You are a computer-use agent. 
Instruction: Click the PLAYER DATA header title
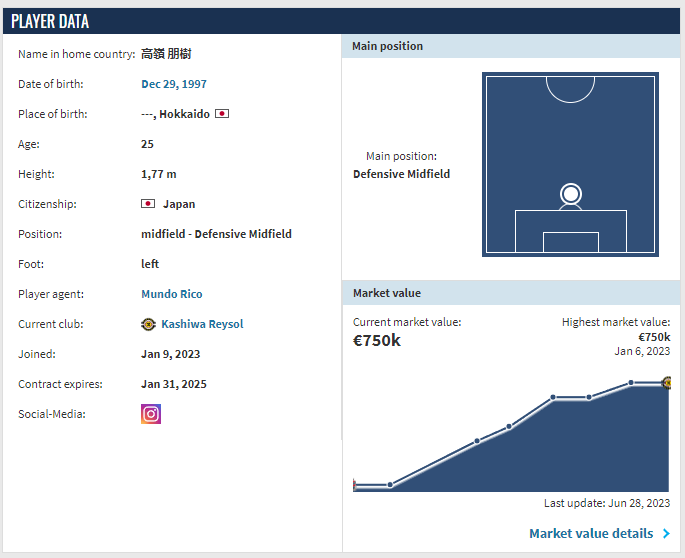50,21
